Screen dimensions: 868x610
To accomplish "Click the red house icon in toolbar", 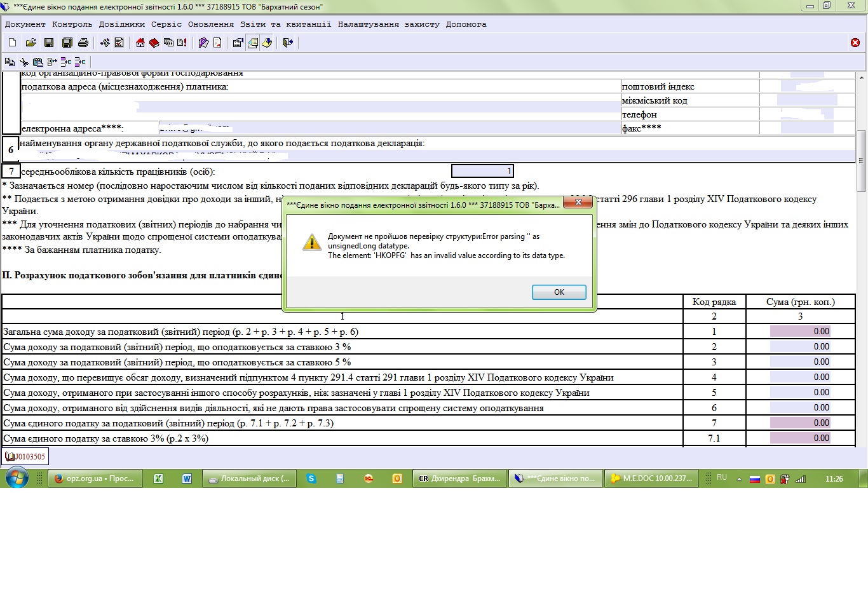I will [x=140, y=43].
